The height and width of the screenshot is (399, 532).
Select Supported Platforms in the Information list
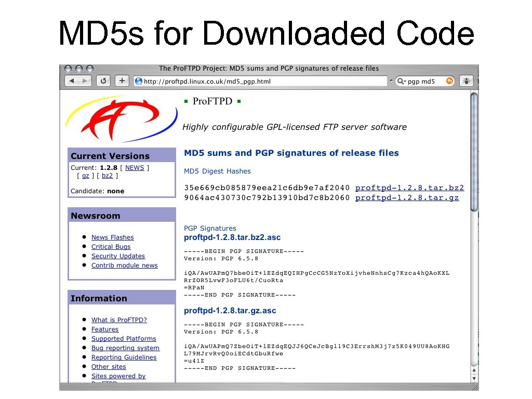pyautogui.click(x=124, y=338)
